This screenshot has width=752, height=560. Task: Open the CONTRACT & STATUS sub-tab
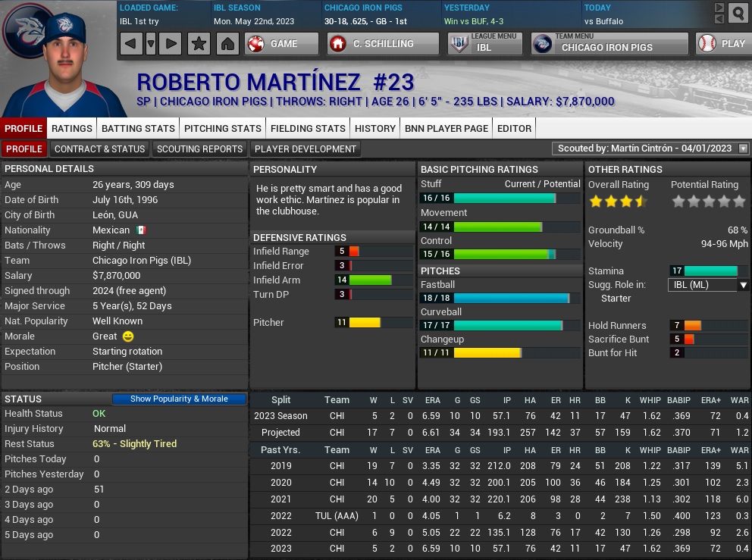click(100, 149)
